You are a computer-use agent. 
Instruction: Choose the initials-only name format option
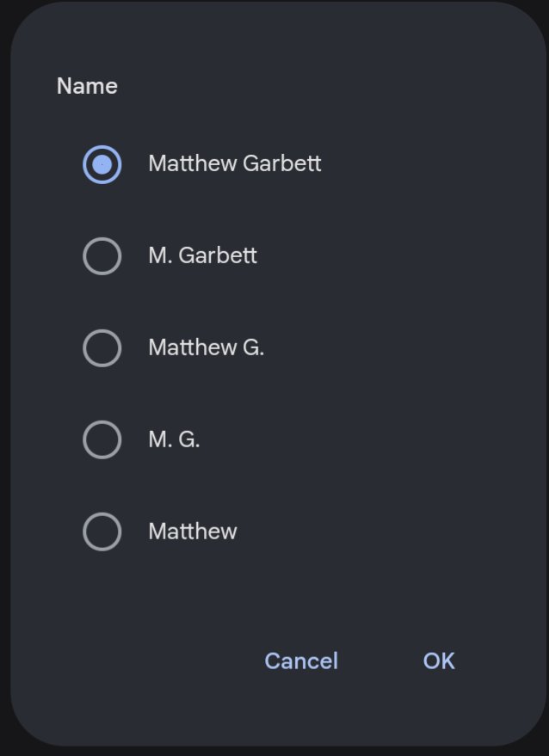[x=102, y=440]
